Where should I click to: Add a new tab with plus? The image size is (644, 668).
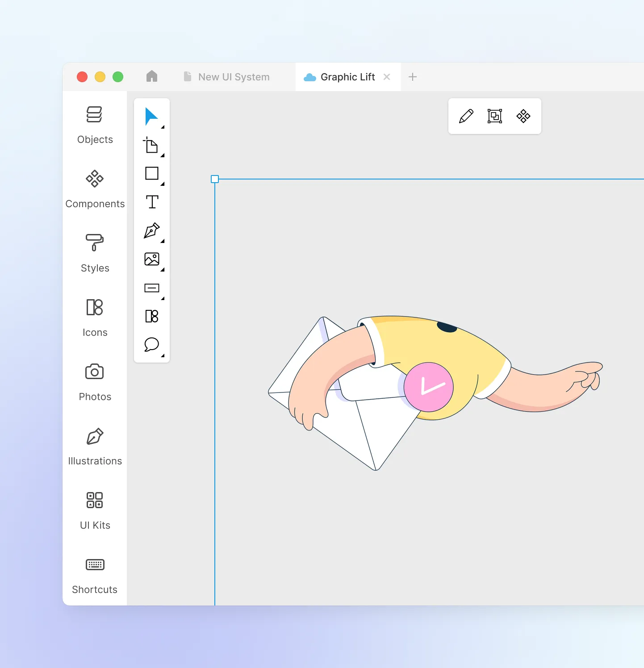[413, 77]
